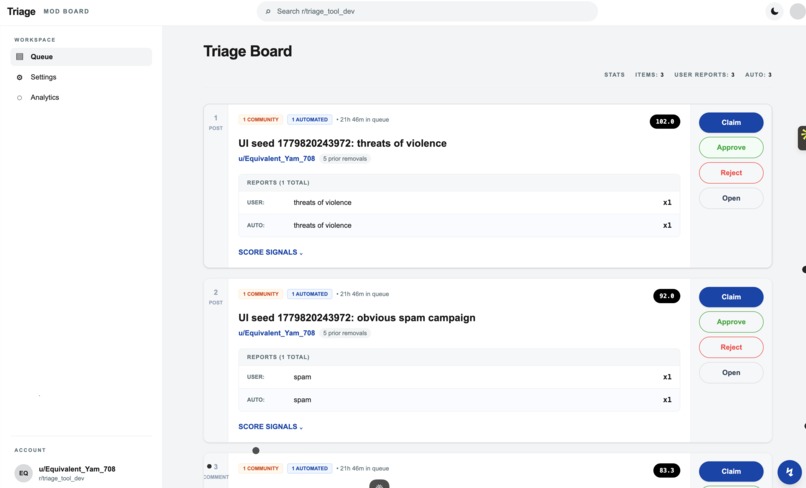Select the Analytics circle icon
Viewport: 806px width, 488px height.
click(20, 98)
